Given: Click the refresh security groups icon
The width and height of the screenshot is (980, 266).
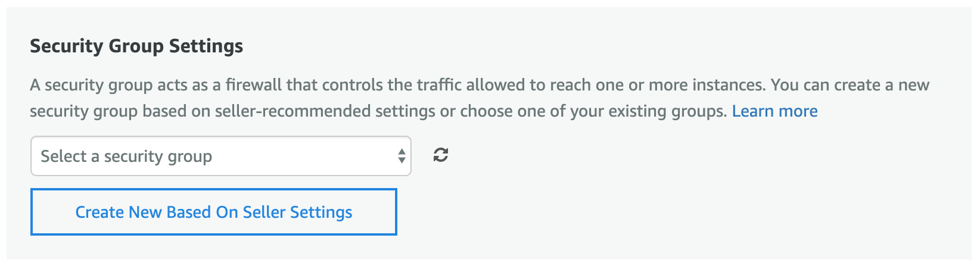Looking at the screenshot, I should [440, 155].
